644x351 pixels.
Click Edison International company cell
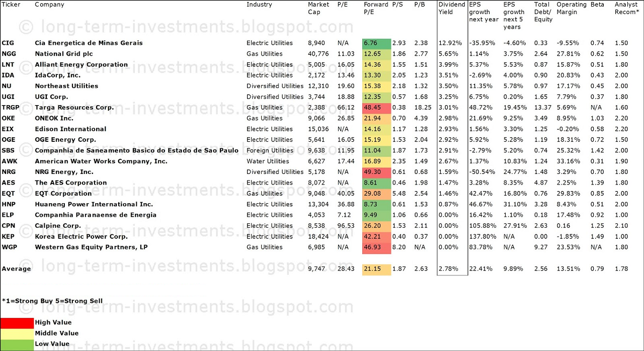tap(70, 129)
